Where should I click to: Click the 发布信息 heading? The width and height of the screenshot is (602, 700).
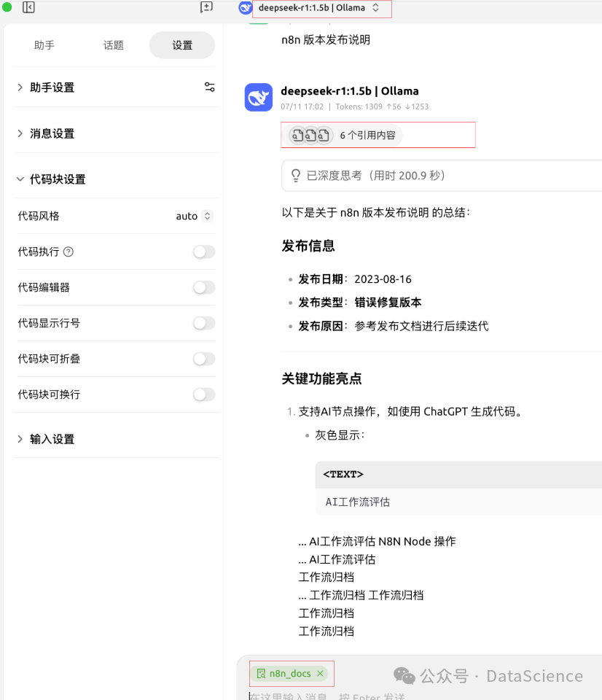pos(308,246)
